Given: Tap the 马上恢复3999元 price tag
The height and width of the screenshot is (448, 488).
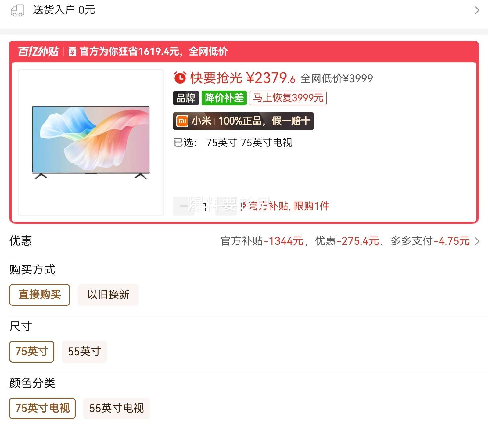Looking at the screenshot, I should click(288, 98).
